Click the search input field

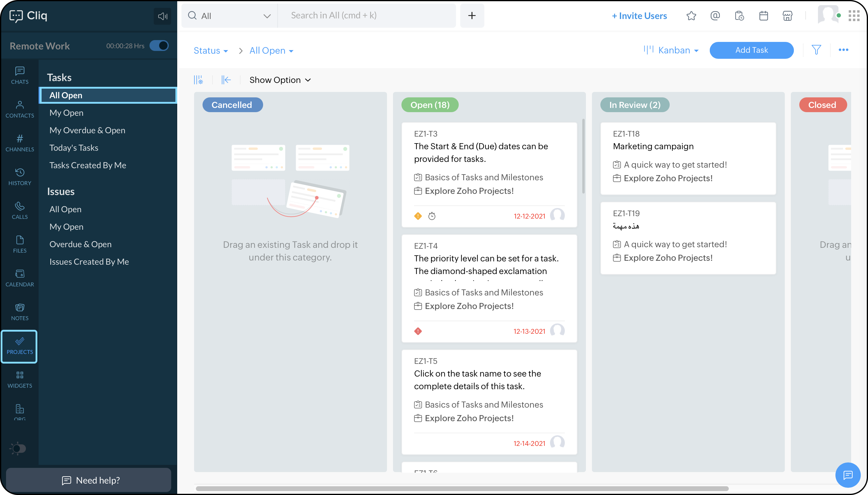tap(367, 16)
